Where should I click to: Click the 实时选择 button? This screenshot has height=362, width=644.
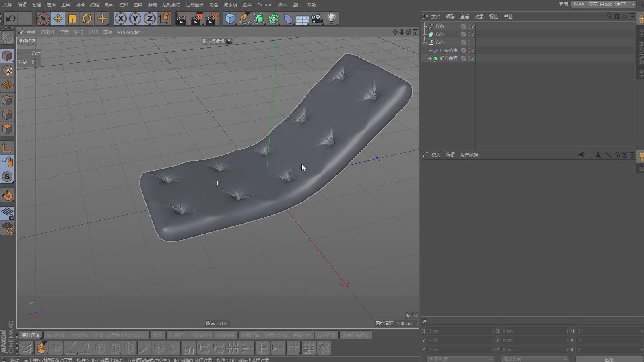31,335
